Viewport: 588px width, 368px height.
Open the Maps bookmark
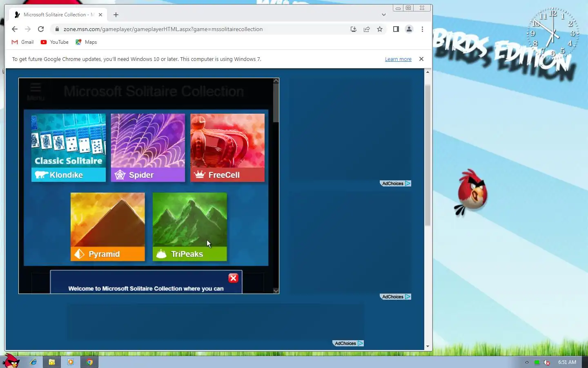(86, 42)
